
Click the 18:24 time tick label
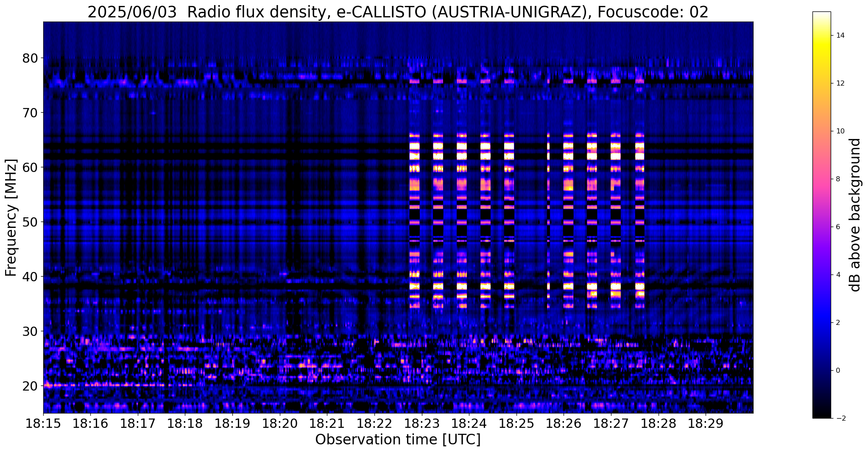[x=469, y=424]
